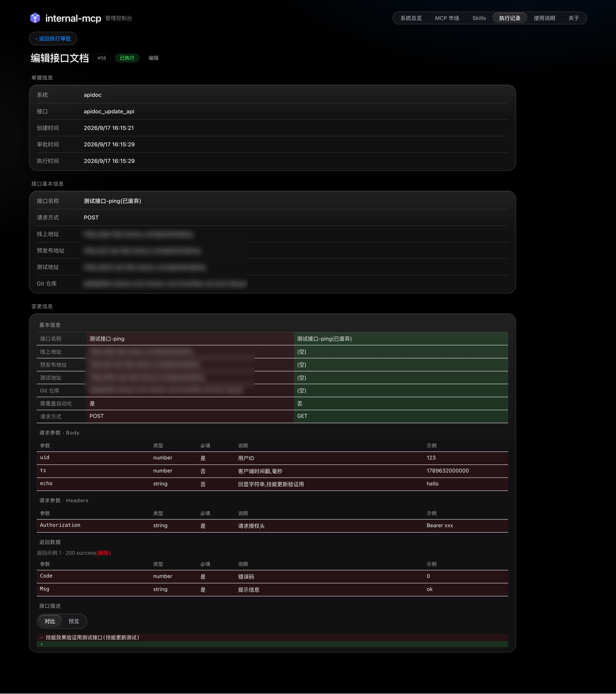Click the Msg return field name
The image size is (616, 694).
click(x=44, y=589)
